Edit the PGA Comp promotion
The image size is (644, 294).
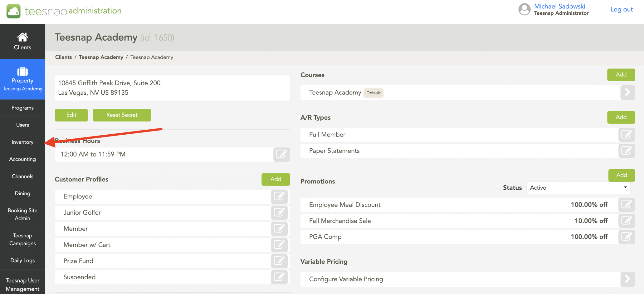(627, 237)
